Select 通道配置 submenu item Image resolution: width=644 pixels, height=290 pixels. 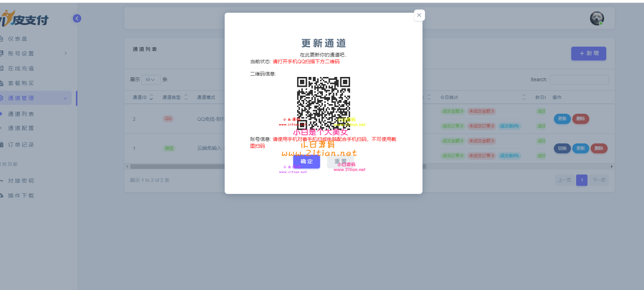click(x=21, y=128)
